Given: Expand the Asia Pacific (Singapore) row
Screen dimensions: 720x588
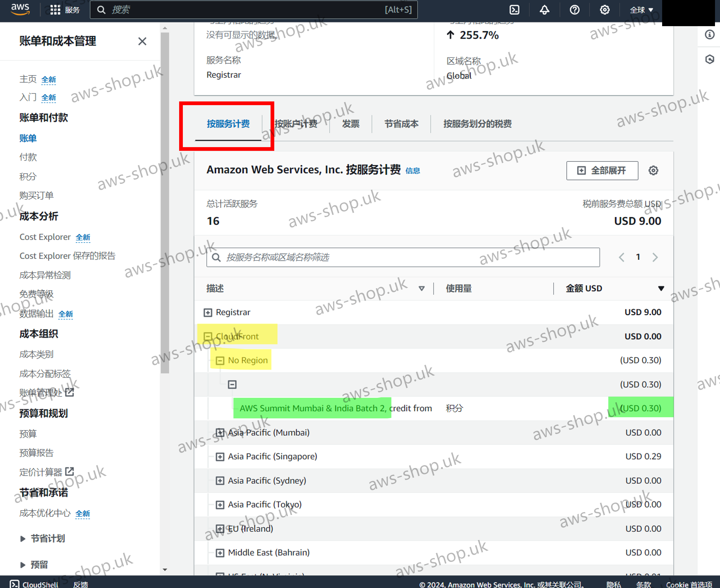Looking at the screenshot, I should [x=220, y=456].
